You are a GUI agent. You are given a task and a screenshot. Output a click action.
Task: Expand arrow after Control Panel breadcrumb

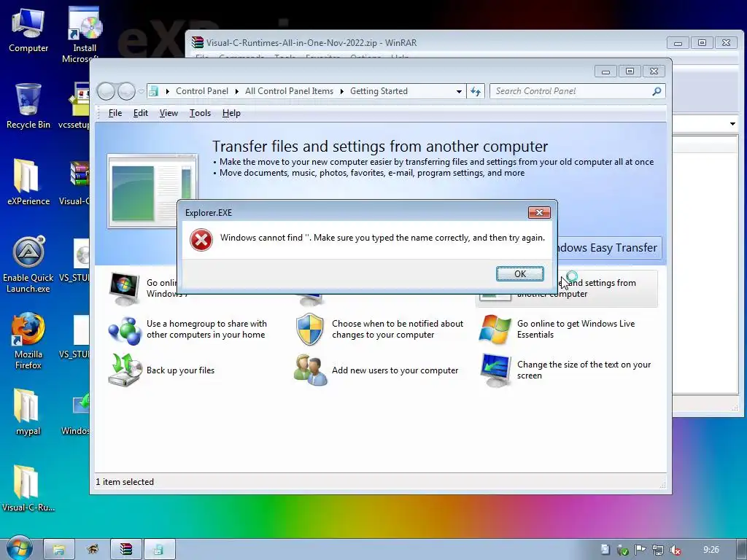(236, 91)
